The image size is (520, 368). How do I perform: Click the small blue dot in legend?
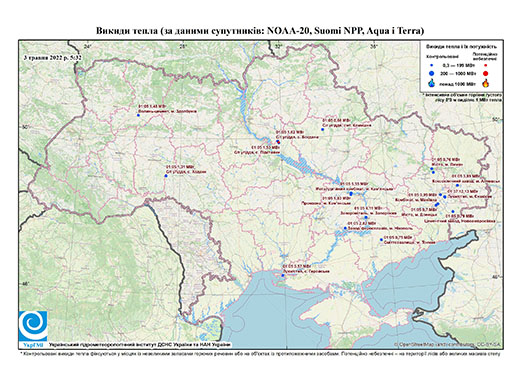click(432, 66)
